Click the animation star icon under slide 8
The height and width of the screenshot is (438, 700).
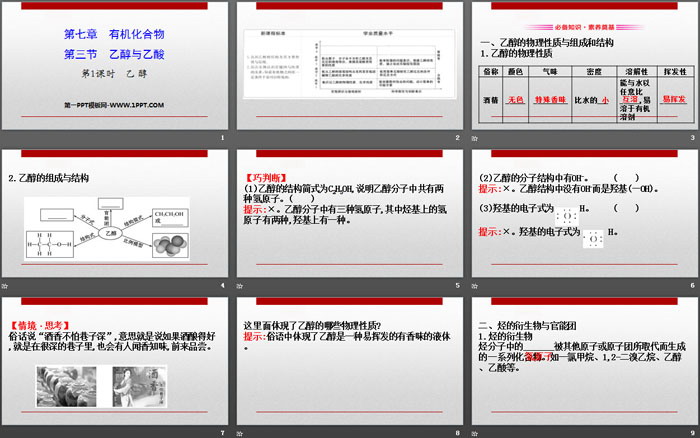pos(240,434)
